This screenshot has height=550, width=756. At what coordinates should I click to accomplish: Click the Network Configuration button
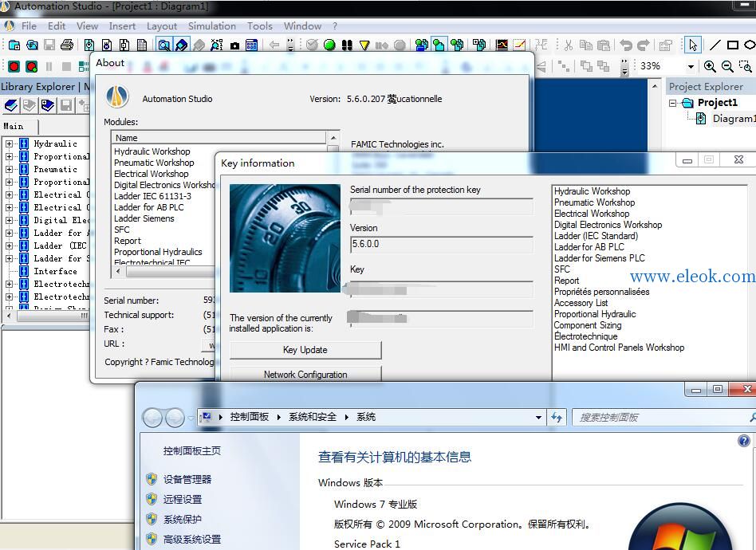305,374
